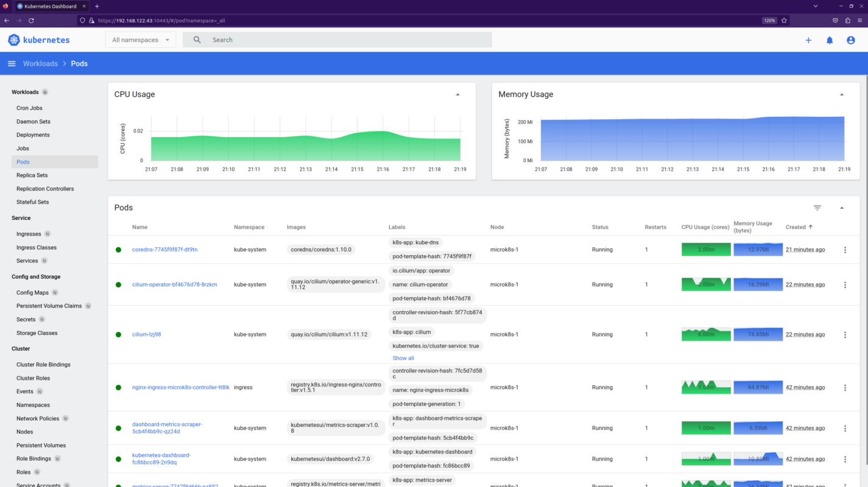Collapse the Memory Usage chart
The width and height of the screenshot is (868, 487).
tap(842, 94)
